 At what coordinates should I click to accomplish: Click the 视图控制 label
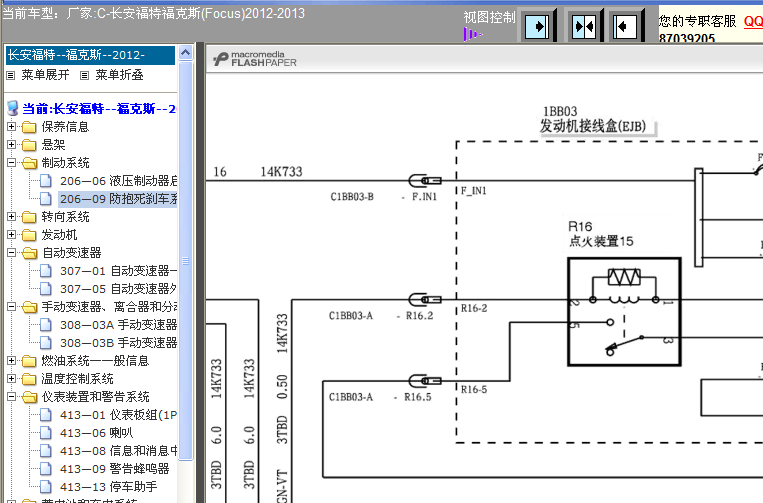(489, 18)
